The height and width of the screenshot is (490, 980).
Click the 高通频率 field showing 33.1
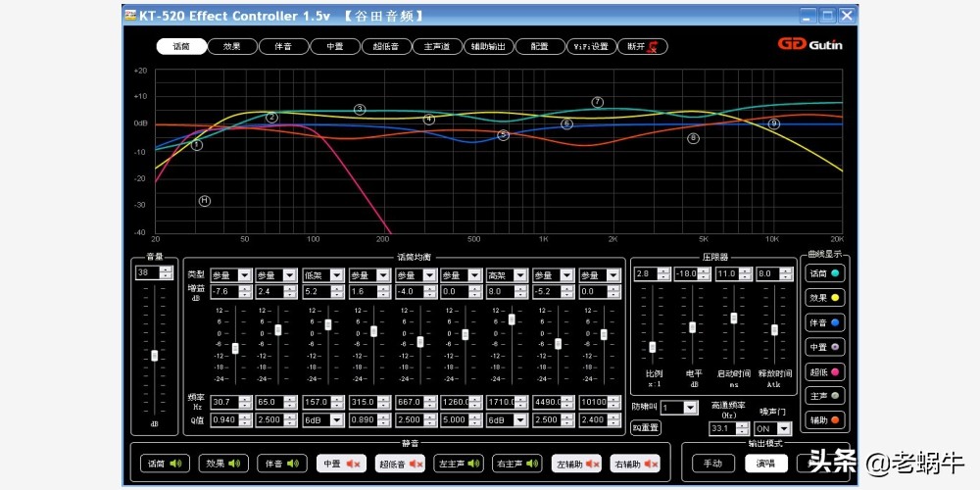[723, 429]
